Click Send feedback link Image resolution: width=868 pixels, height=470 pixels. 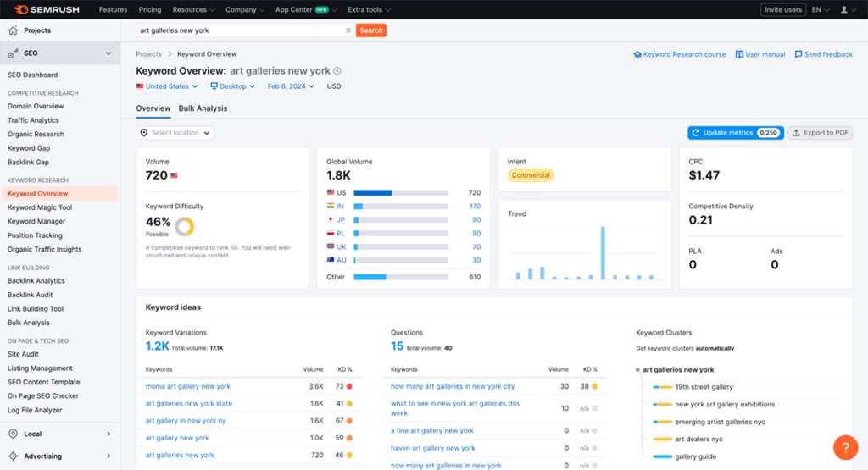[823, 54]
